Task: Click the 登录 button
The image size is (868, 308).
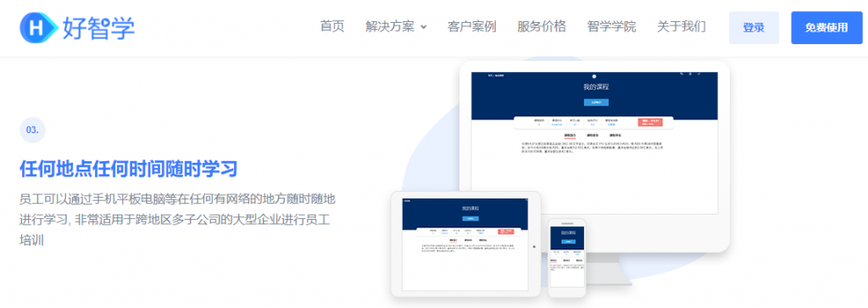Action: pos(754,28)
